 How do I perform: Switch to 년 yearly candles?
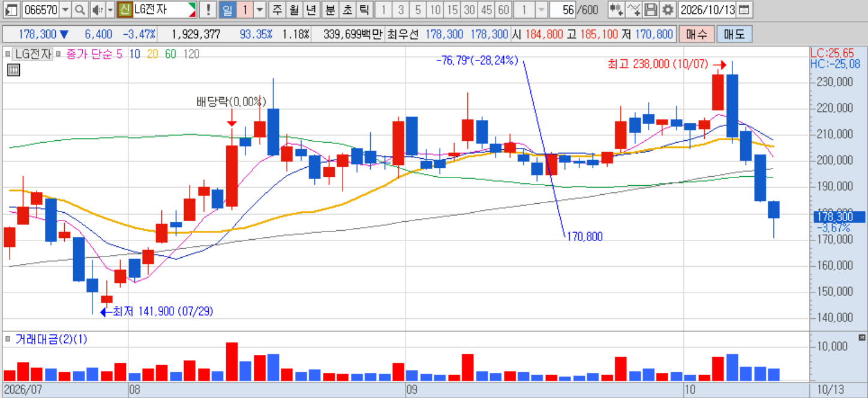310,10
